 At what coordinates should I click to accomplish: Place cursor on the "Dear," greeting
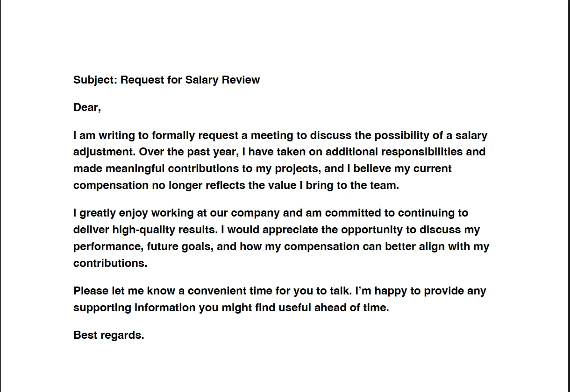click(x=87, y=108)
